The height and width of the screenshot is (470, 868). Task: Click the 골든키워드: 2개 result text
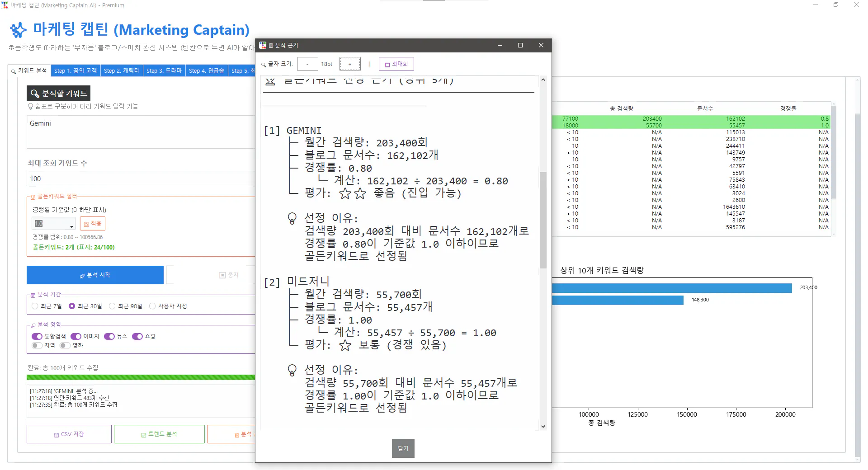[x=74, y=248]
